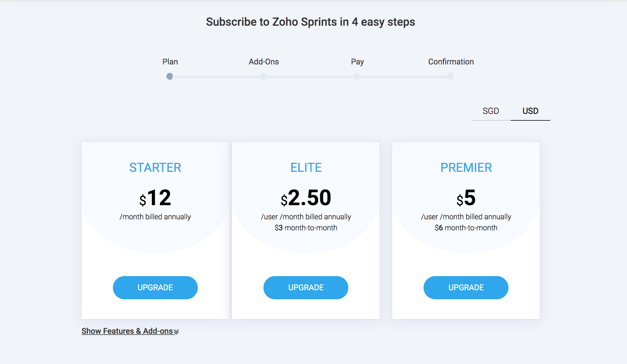Click the Pay step label
The width and height of the screenshot is (627, 364).
[357, 62]
